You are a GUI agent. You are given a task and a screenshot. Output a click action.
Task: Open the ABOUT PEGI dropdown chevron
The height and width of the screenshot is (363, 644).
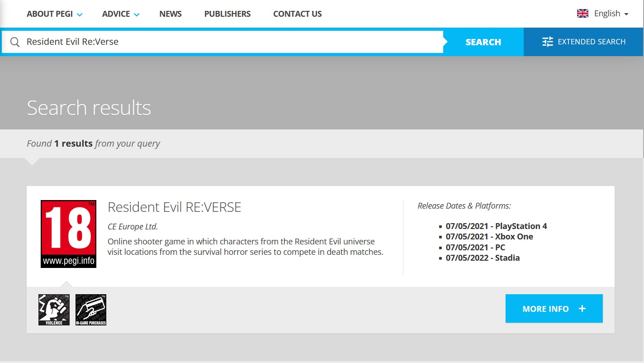[80, 14]
